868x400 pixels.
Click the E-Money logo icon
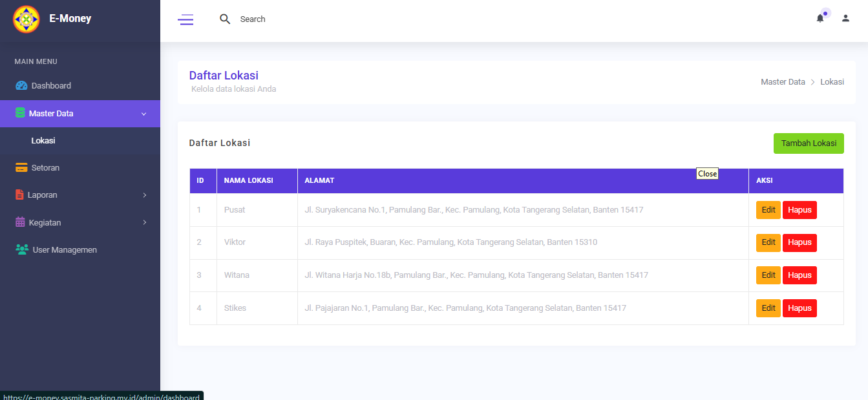(26, 19)
